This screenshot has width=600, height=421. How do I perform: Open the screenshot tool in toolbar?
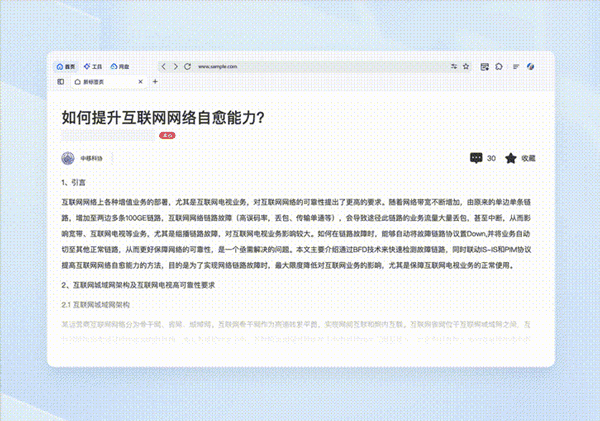(484, 66)
